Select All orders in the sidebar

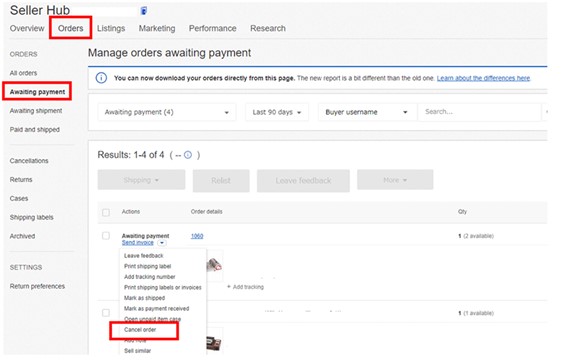pos(24,73)
